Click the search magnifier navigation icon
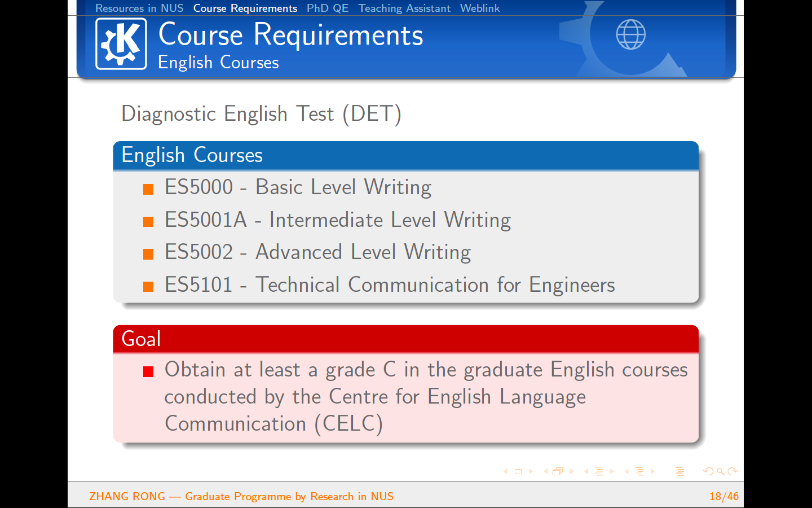The height and width of the screenshot is (508, 812). (721, 471)
